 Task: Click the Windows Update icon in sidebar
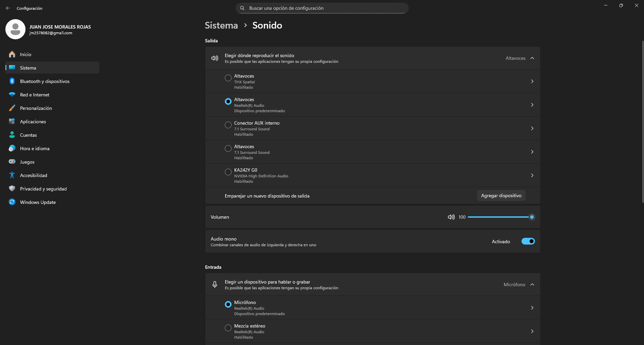tap(12, 202)
